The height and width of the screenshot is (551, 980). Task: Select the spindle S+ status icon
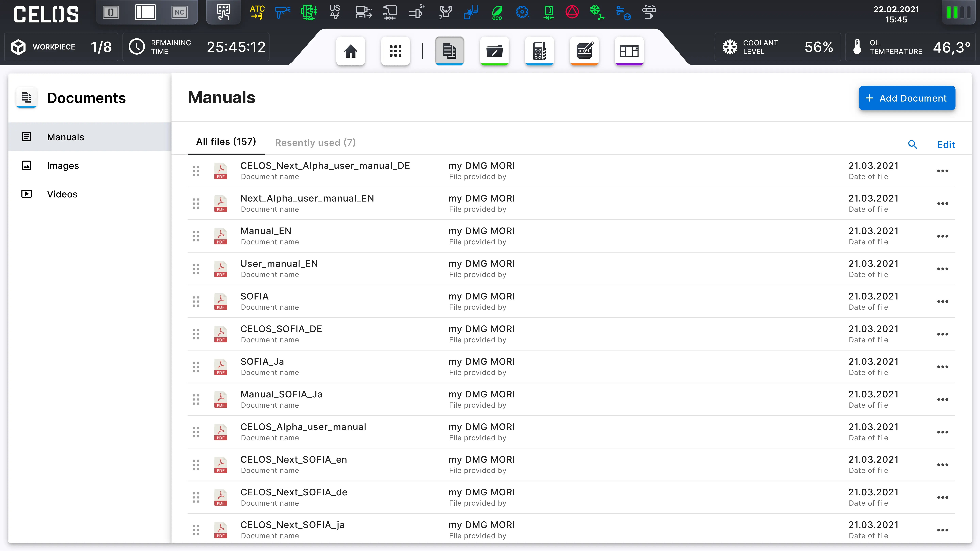point(417,12)
